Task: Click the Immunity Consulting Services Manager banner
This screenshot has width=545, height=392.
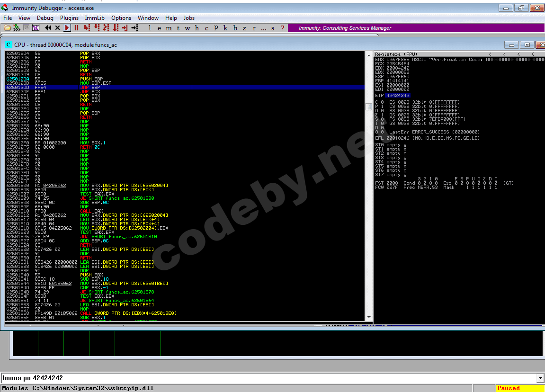Action: pyautogui.click(x=416, y=28)
